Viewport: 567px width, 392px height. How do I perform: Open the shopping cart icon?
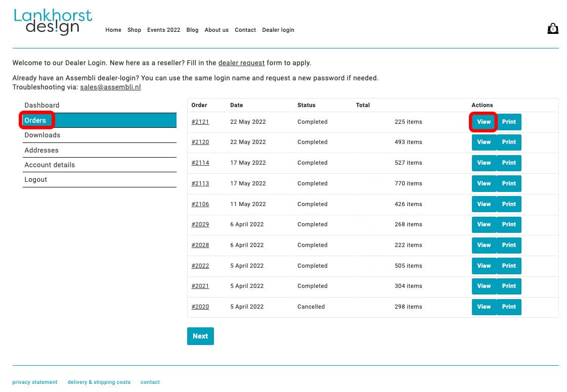click(552, 29)
